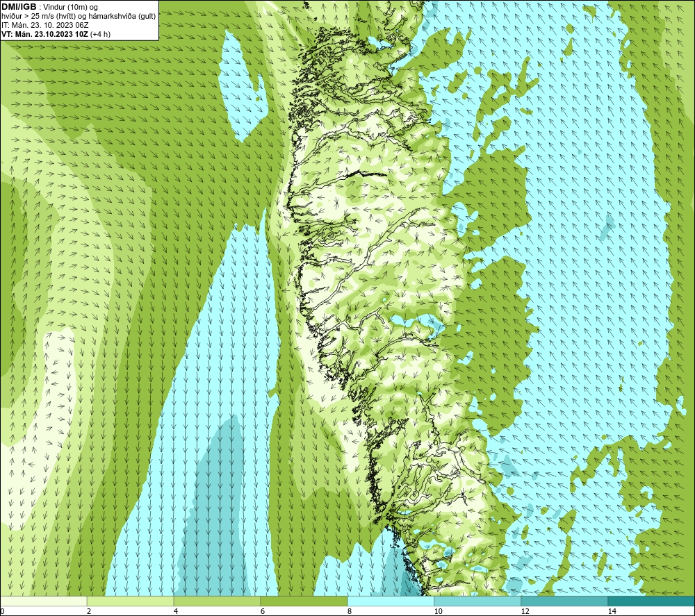This screenshot has width=695, height=616.
Task: Click the 4–6 m/s green swatch
Action: coord(217,601)
